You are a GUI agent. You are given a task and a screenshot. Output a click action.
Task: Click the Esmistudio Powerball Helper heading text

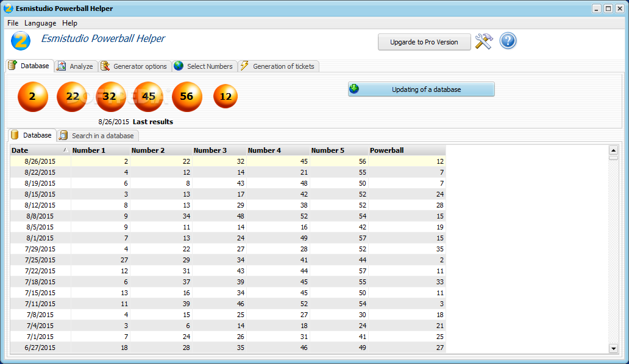coord(103,39)
